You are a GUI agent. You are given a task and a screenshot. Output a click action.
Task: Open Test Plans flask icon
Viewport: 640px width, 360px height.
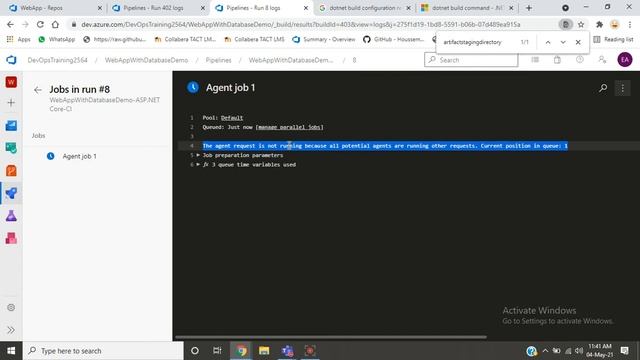[x=11, y=216]
